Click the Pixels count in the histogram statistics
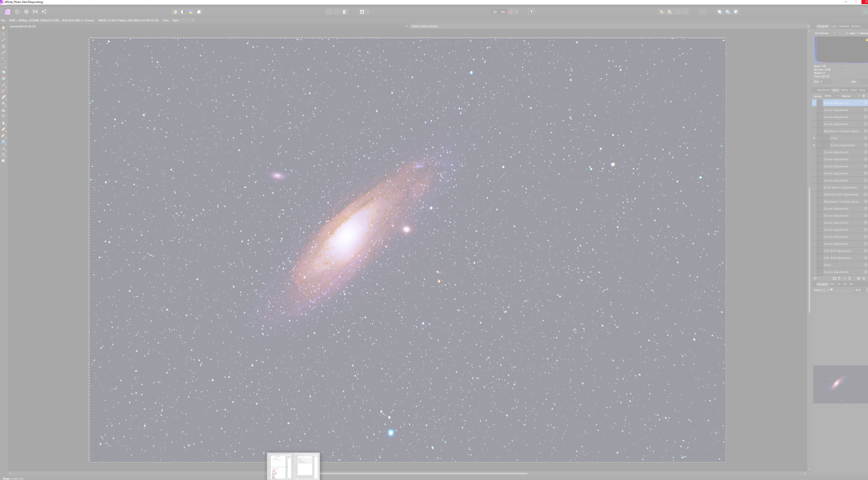 (822, 76)
